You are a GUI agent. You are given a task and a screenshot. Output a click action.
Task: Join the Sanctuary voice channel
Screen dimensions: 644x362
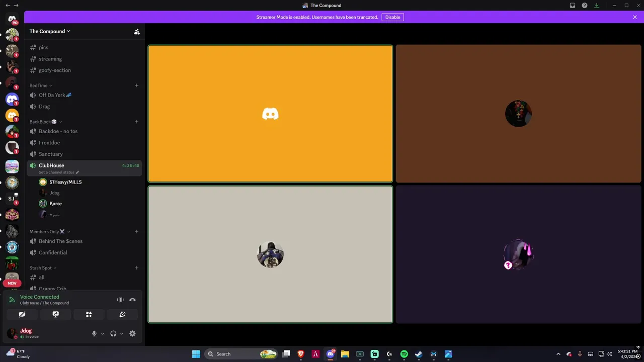pyautogui.click(x=84, y=154)
